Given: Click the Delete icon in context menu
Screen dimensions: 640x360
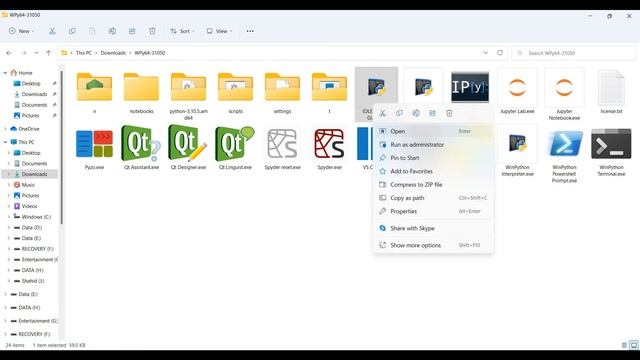Looking at the screenshot, I should click(449, 113).
